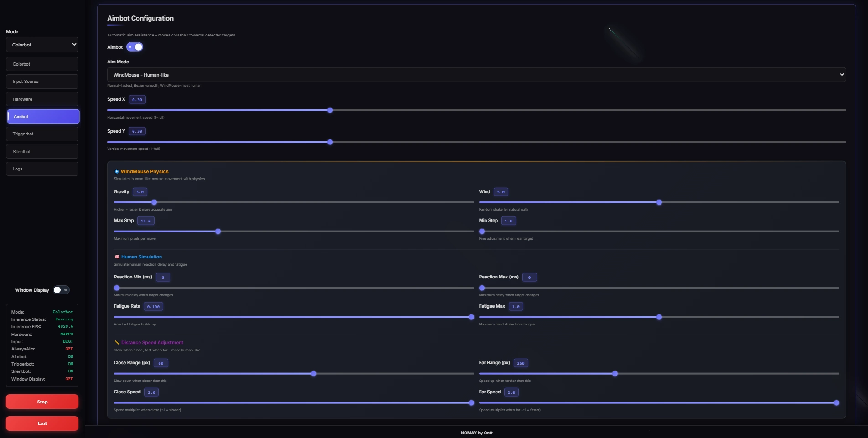Go to the Hardware settings tab
The height and width of the screenshot is (438, 868).
(x=42, y=99)
